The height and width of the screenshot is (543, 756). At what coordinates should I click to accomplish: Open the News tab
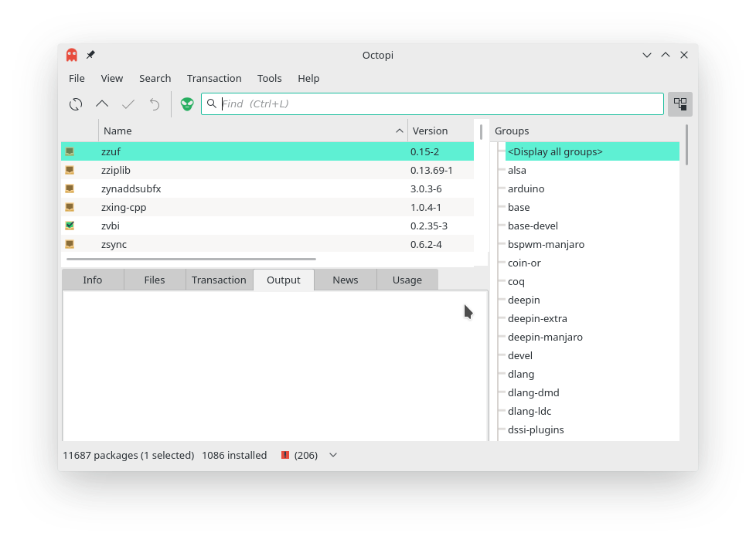click(346, 280)
